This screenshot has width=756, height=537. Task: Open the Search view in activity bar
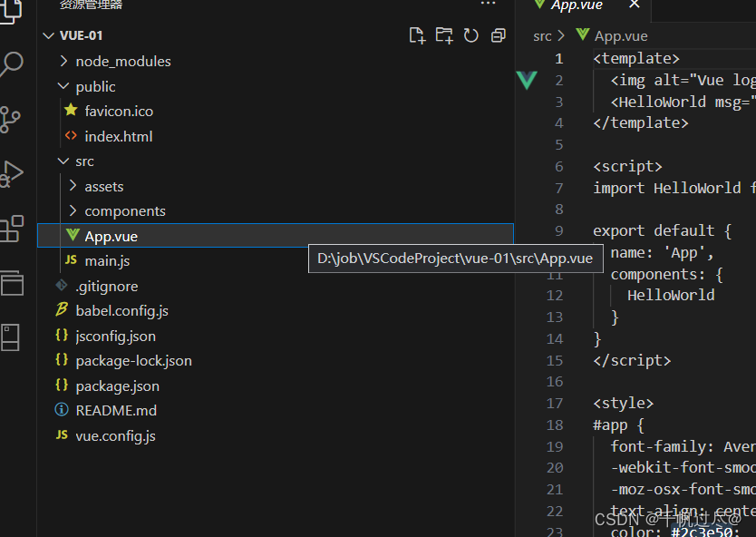point(13,64)
